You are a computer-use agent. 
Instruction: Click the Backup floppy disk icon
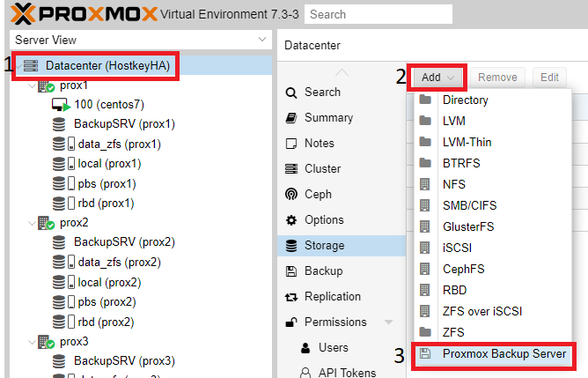[291, 271]
